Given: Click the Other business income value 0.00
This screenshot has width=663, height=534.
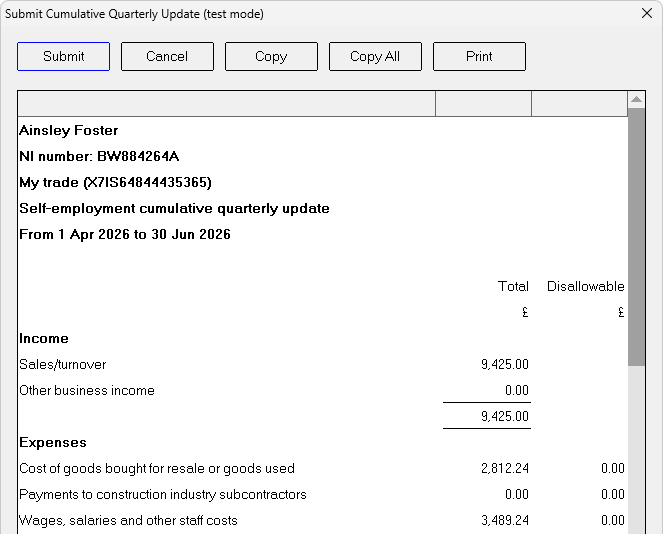Looking at the screenshot, I should coord(517,390).
